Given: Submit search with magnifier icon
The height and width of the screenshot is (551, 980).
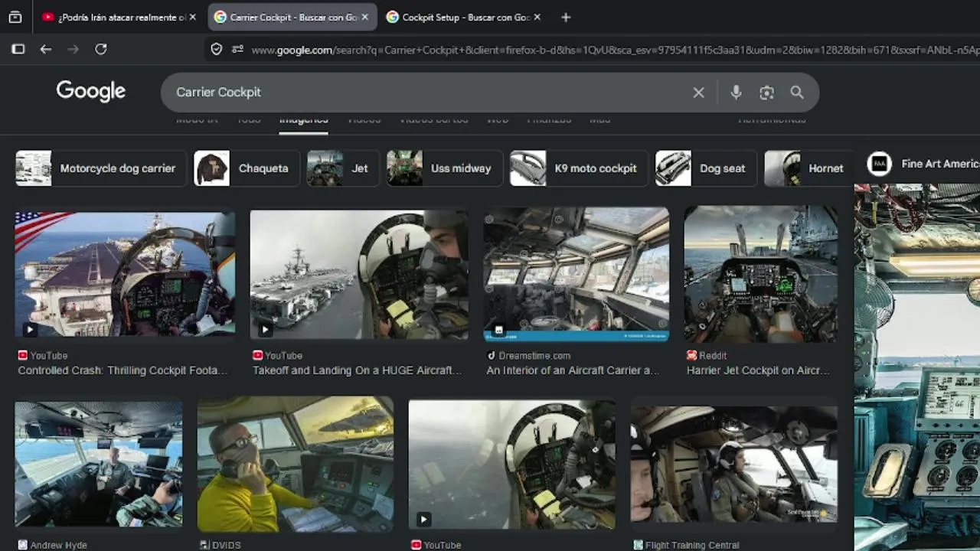Looking at the screenshot, I should click(x=797, y=93).
